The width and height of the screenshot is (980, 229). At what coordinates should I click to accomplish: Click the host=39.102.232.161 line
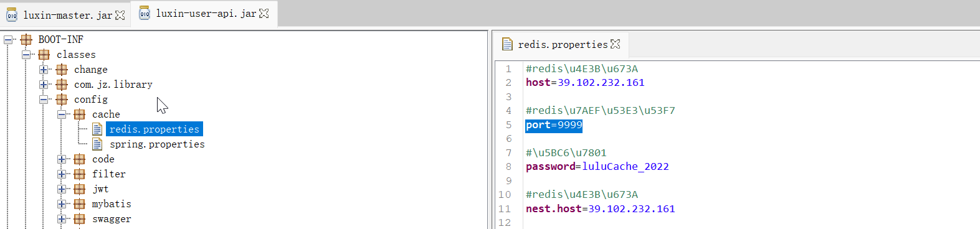(x=585, y=83)
